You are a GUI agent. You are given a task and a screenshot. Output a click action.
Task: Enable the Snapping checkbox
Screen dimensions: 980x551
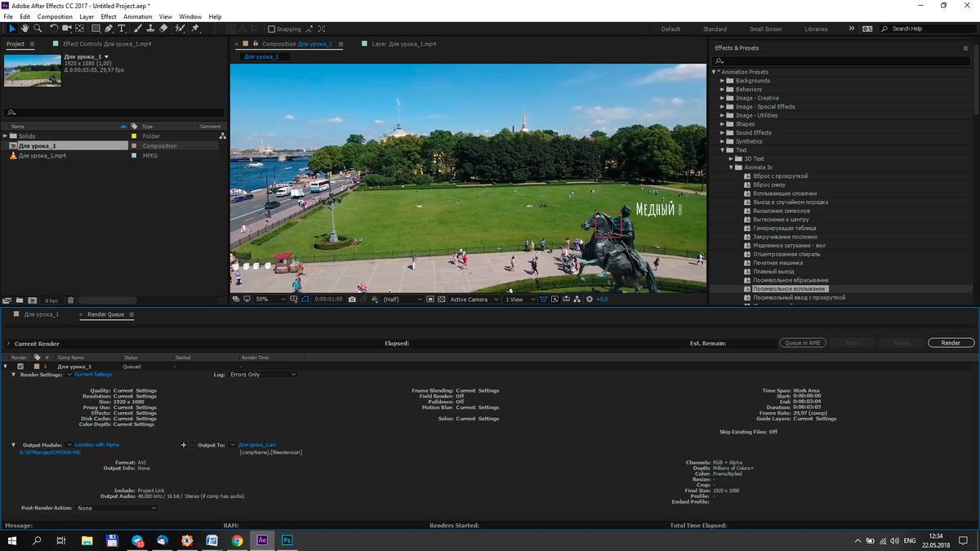point(272,29)
